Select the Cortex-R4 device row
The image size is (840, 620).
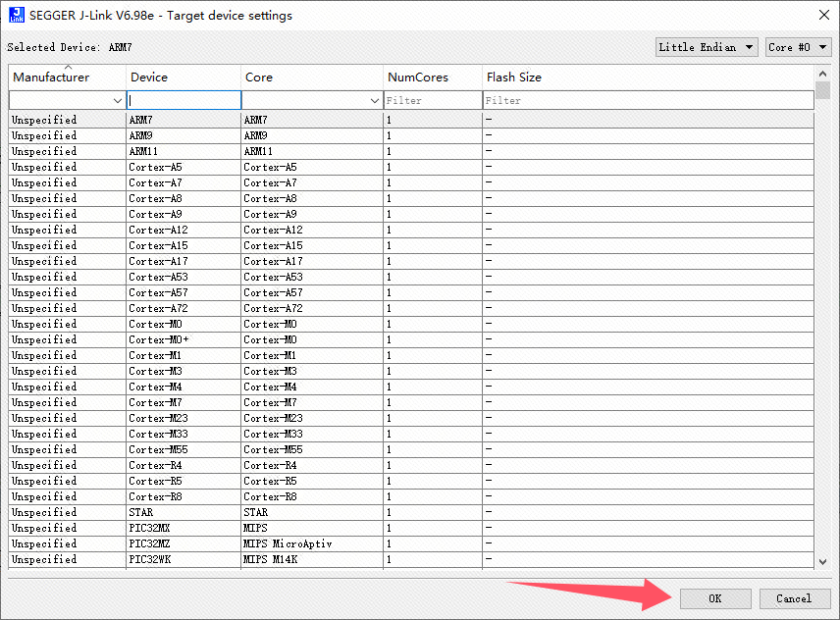[411, 465]
